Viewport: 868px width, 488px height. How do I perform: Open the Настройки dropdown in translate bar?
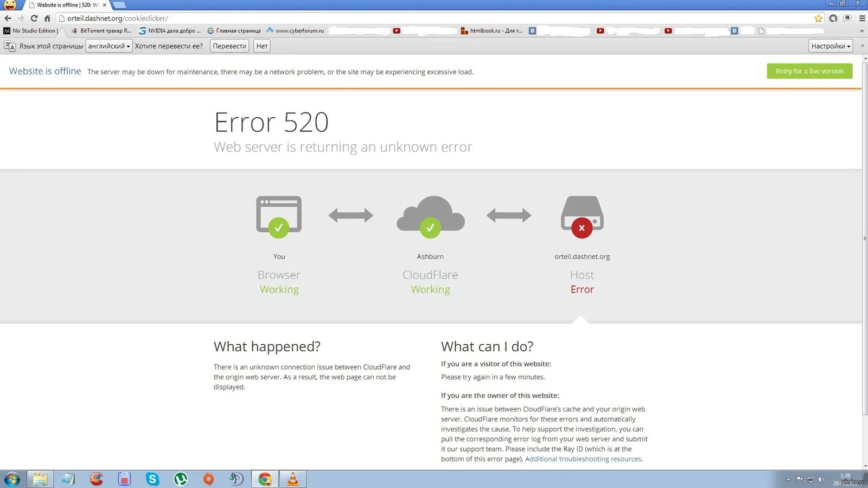(831, 46)
